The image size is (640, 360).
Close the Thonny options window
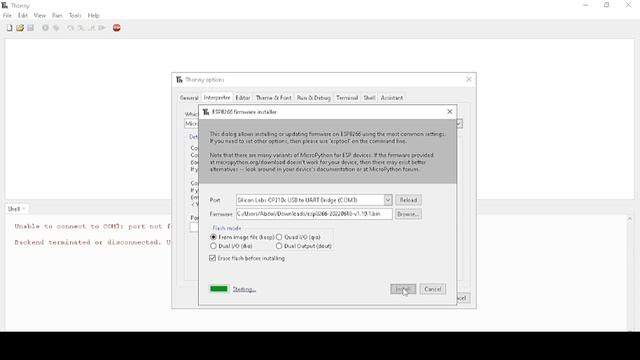coord(469,79)
